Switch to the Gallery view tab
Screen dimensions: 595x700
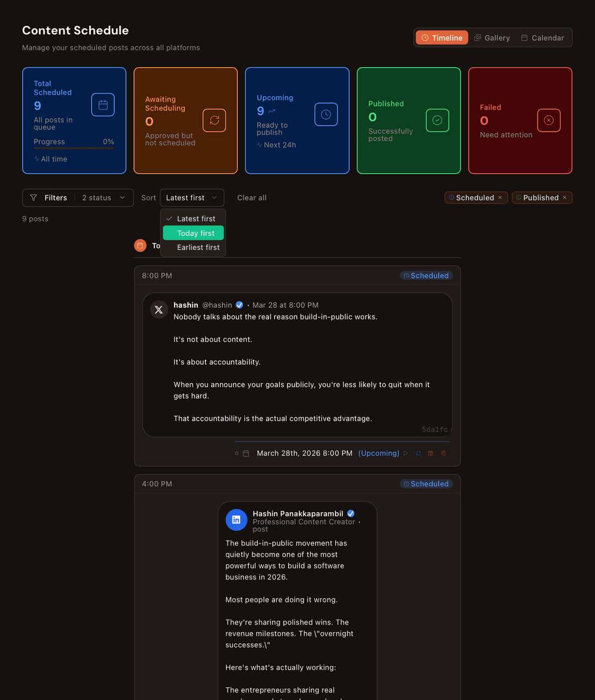click(492, 37)
